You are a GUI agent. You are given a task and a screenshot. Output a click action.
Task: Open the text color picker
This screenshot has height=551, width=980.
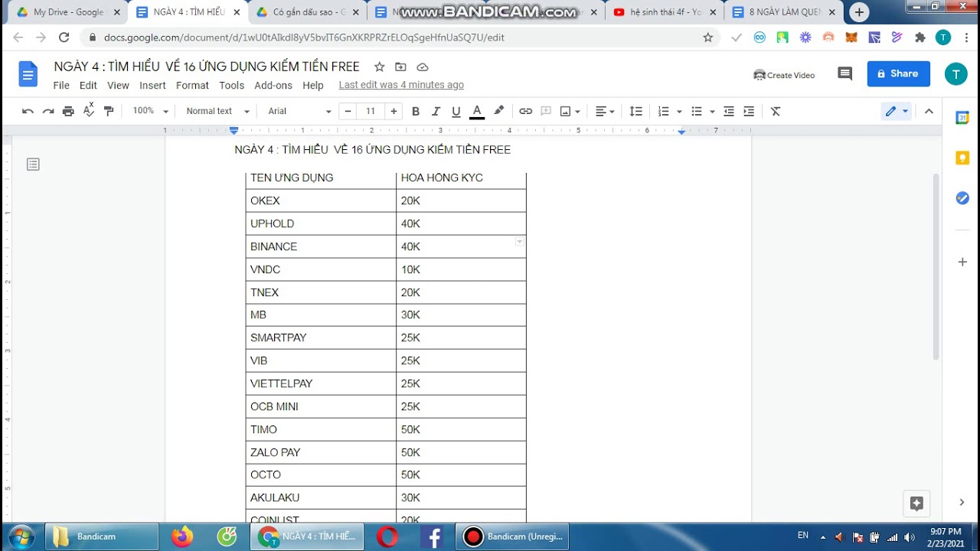(x=477, y=111)
